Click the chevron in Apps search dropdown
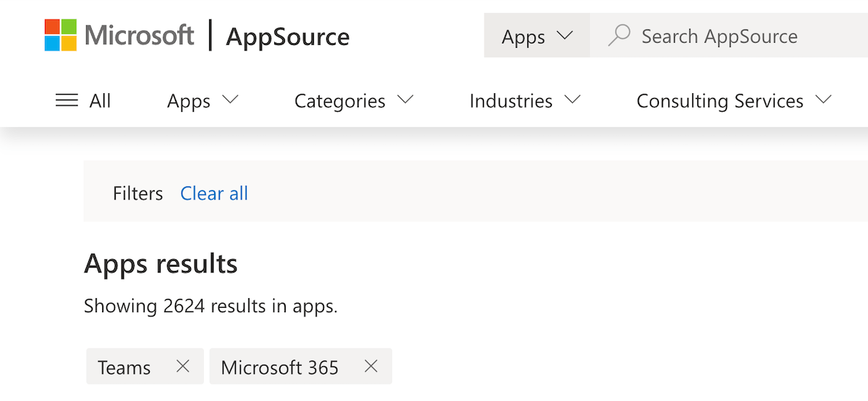868x401 pixels. (564, 35)
